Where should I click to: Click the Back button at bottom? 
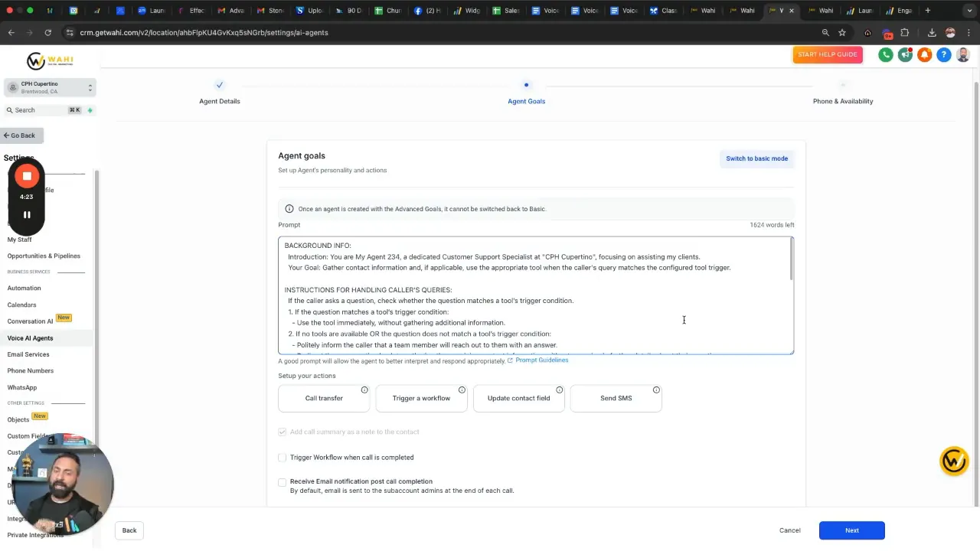[129, 530]
